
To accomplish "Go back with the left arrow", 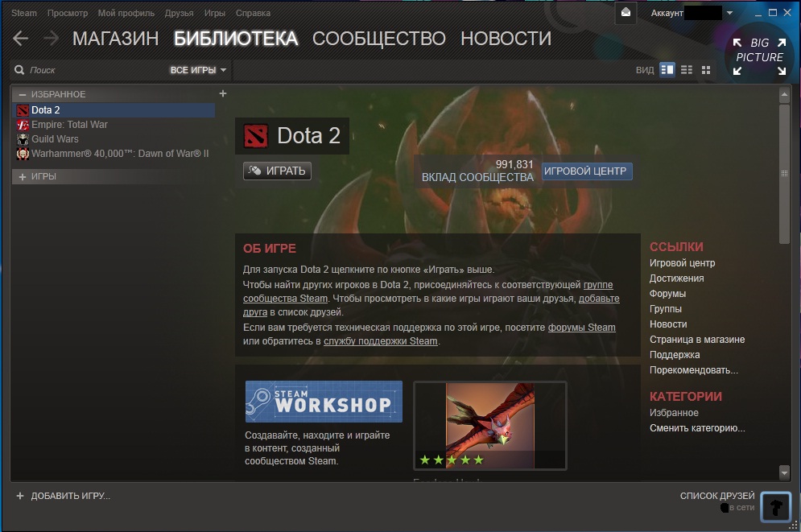I will (x=20, y=39).
